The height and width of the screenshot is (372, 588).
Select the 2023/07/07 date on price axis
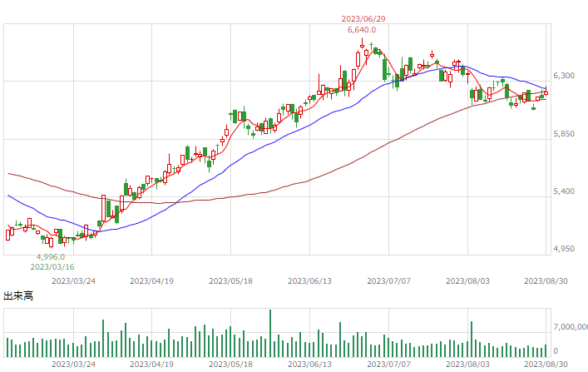389,280
